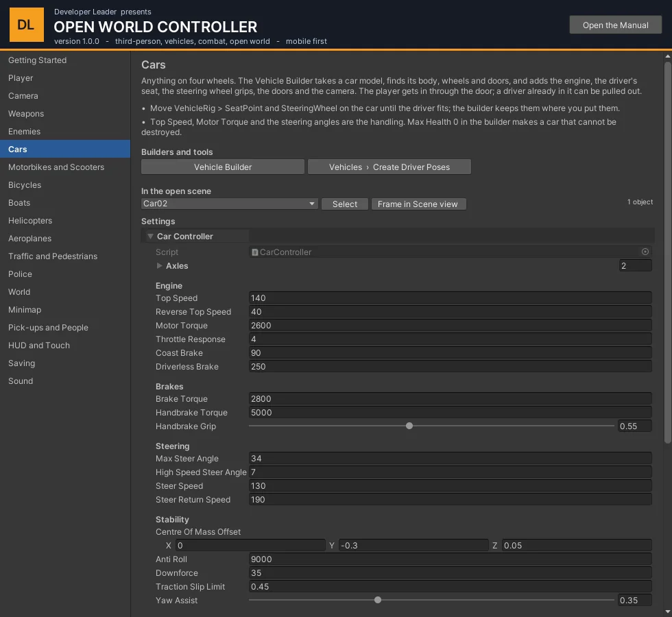Click the vertical scrollbar thumb
This screenshot has height=617, width=672.
(x=668, y=253)
